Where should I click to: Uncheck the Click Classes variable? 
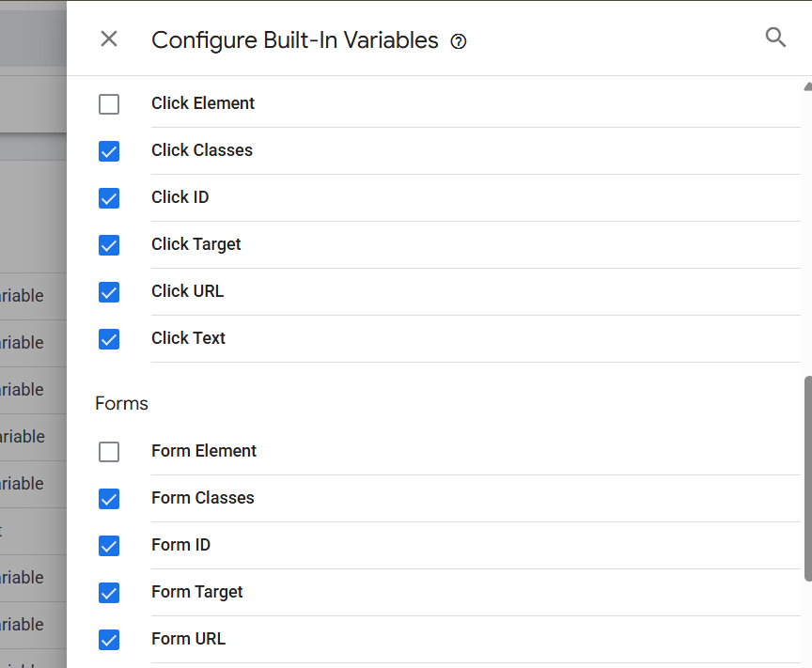[109, 151]
